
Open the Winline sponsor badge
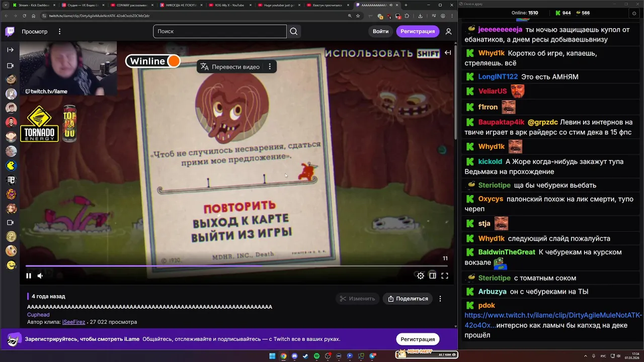[x=153, y=61]
